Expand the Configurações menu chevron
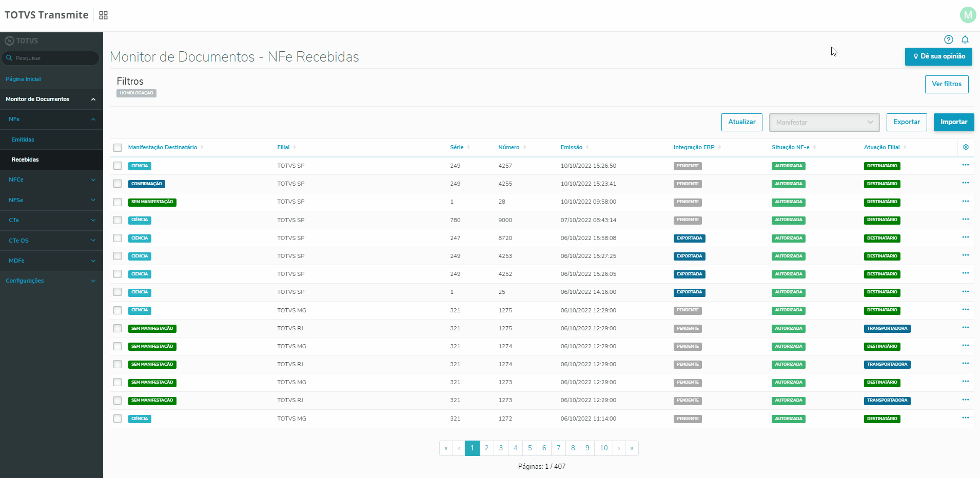This screenshot has height=478, width=980. point(93,281)
